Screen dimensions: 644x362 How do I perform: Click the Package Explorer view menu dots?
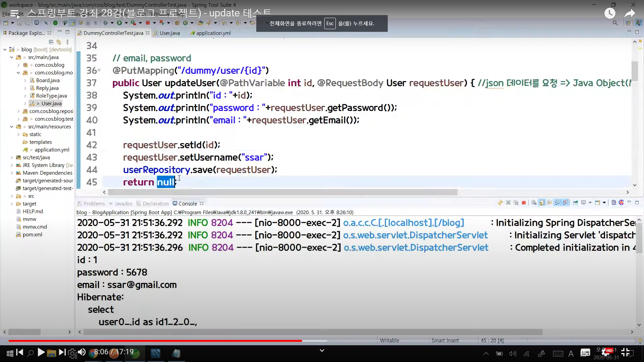[67, 42]
